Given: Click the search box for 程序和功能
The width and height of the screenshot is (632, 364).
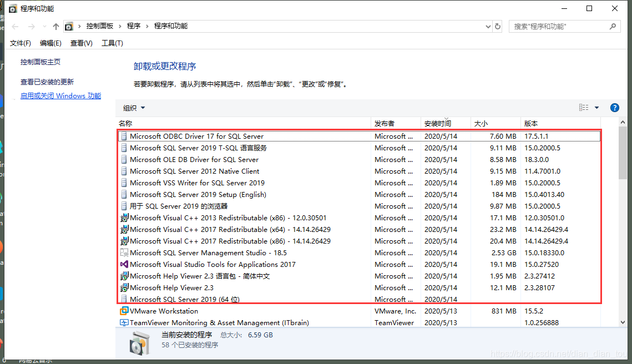Looking at the screenshot, I should (x=564, y=26).
